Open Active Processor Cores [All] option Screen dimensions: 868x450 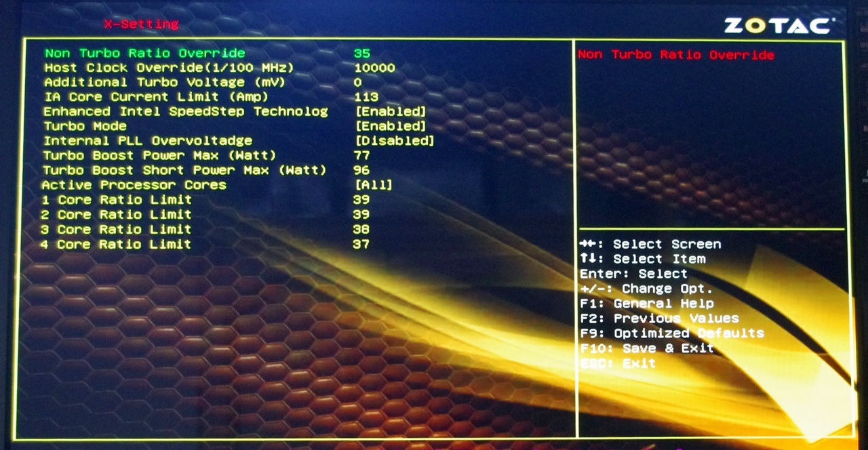coord(374,185)
